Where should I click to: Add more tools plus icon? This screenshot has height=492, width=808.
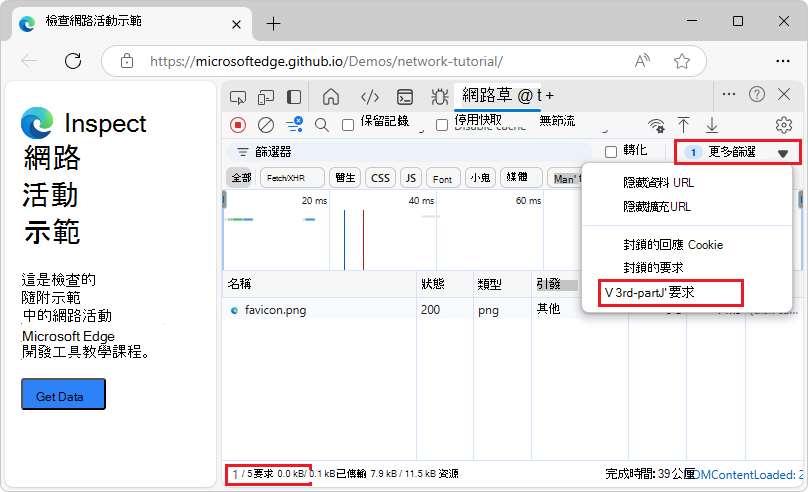(x=550, y=96)
